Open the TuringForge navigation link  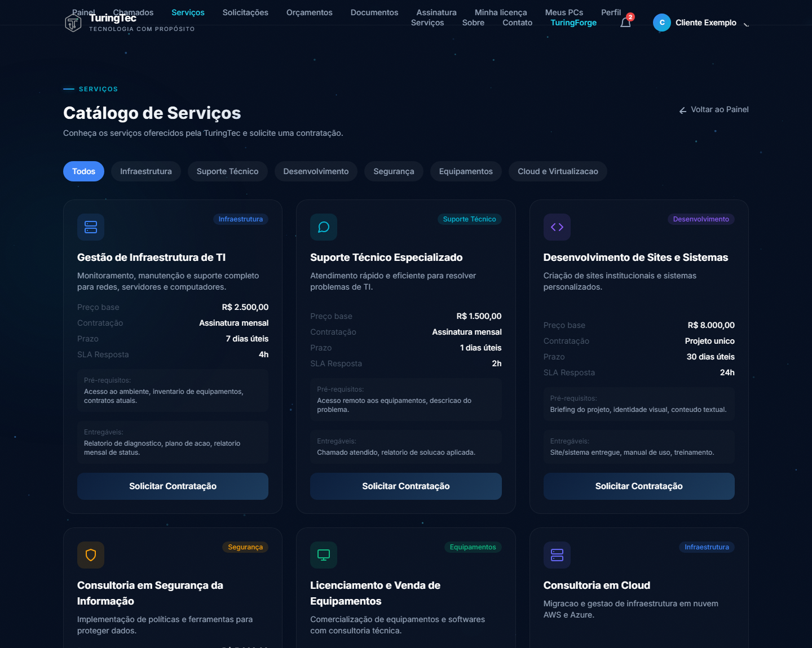(573, 23)
